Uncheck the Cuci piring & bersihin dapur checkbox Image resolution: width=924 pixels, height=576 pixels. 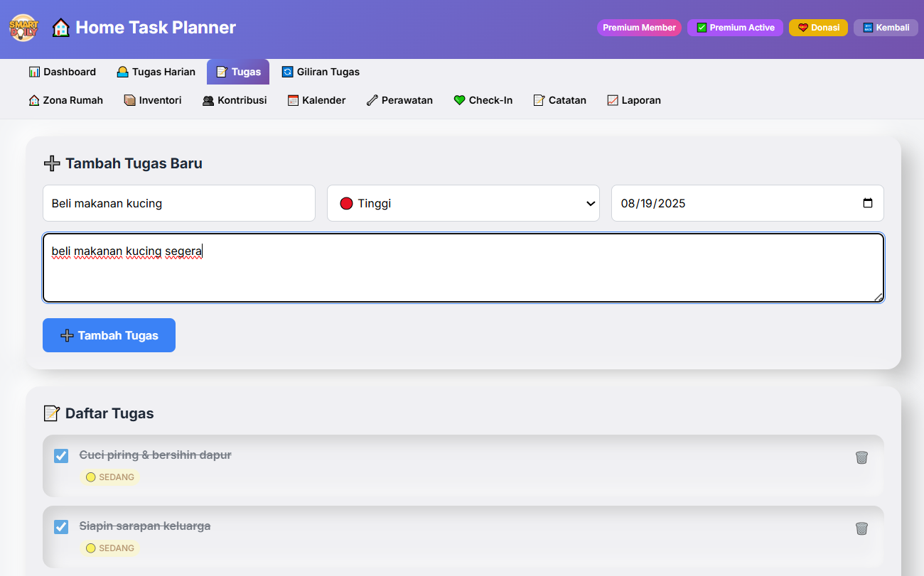pos(61,456)
